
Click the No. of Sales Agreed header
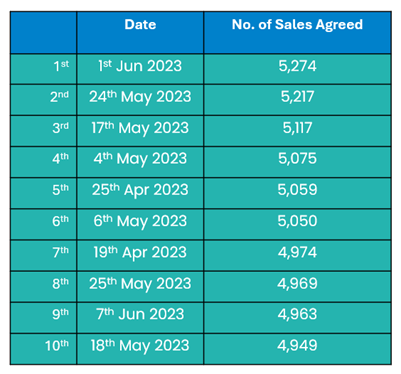[x=297, y=32]
